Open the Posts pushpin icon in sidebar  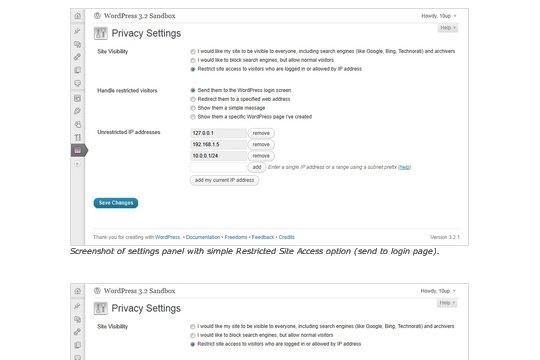click(77, 31)
